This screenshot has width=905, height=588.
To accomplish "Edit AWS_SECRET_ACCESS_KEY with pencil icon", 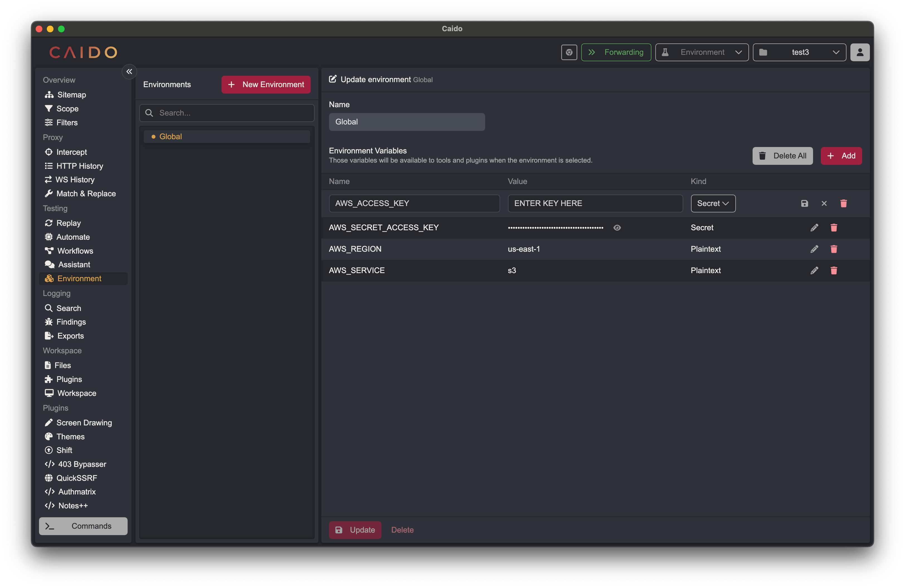I will click(x=814, y=227).
